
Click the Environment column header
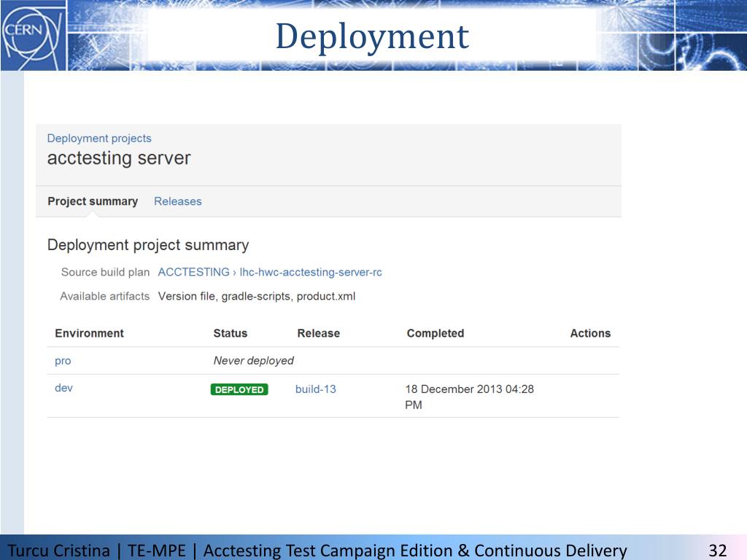89,333
